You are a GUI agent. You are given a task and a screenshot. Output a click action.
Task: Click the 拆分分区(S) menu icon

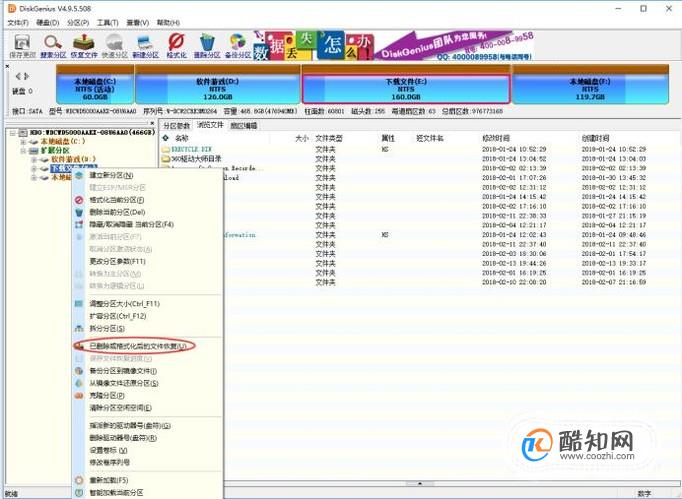point(79,328)
